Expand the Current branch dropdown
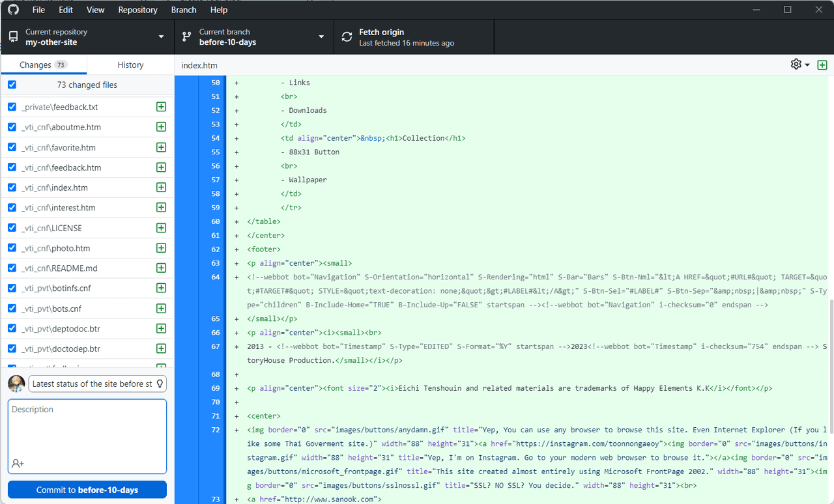The image size is (834, 504). tap(253, 37)
